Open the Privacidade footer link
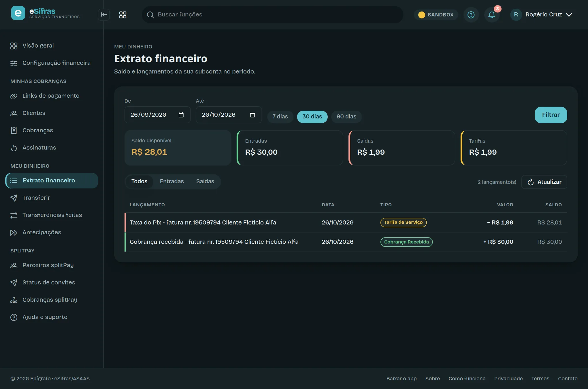588x389 pixels. click(x=508, y=379)
